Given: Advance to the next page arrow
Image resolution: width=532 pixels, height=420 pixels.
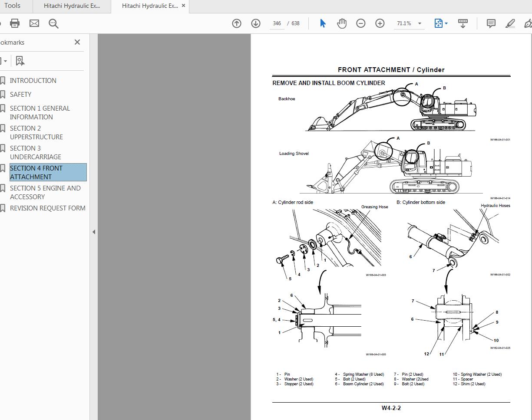Looking at the screenshot, I should pyautogui.click(x=255, y=23).
